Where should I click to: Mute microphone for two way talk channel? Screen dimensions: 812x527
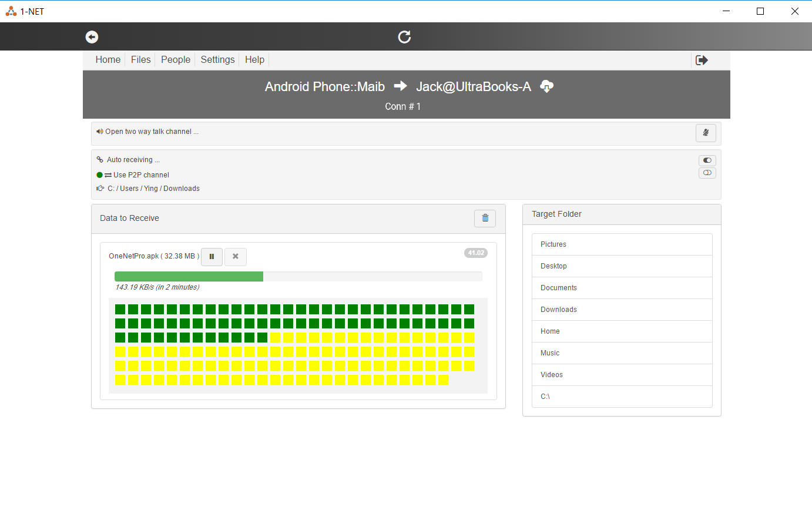706,133
